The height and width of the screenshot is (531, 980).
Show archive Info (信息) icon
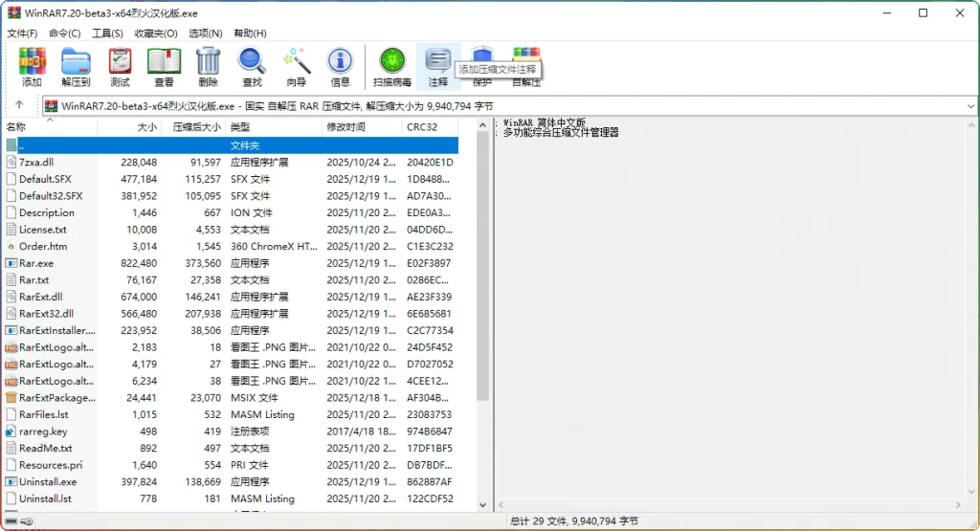(x=340, y=67)
